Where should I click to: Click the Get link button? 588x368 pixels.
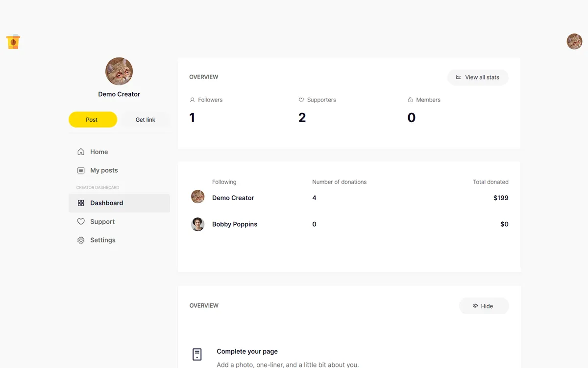tap(146, 119)
